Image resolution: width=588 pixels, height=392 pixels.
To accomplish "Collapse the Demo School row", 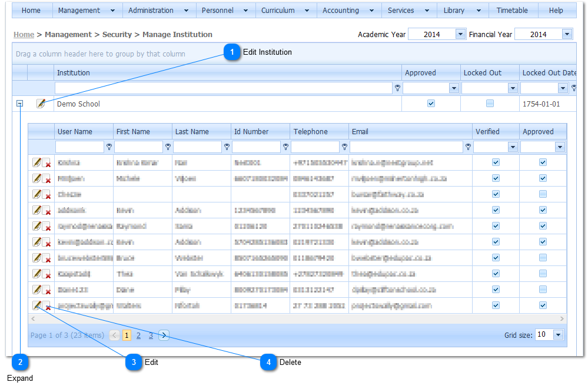I will pyautogui.click(x=19, y=104).
